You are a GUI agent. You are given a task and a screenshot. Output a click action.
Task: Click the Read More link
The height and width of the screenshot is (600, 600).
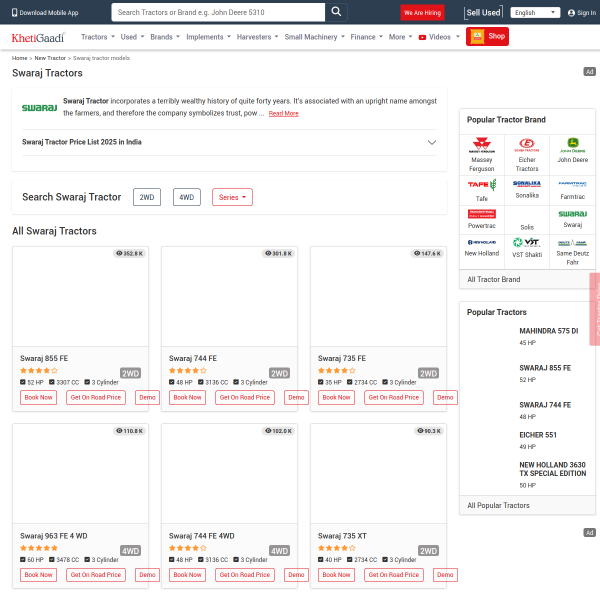click(x=283, y=114)
